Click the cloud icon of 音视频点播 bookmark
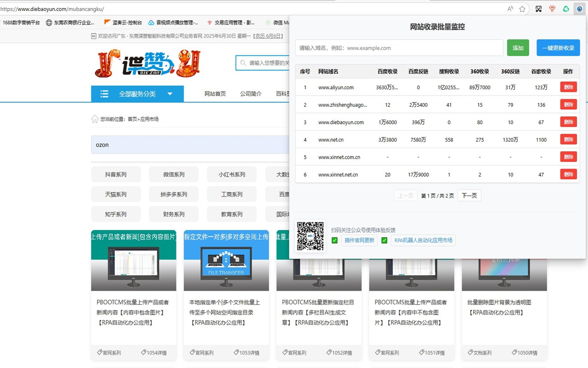 point(152,23)
